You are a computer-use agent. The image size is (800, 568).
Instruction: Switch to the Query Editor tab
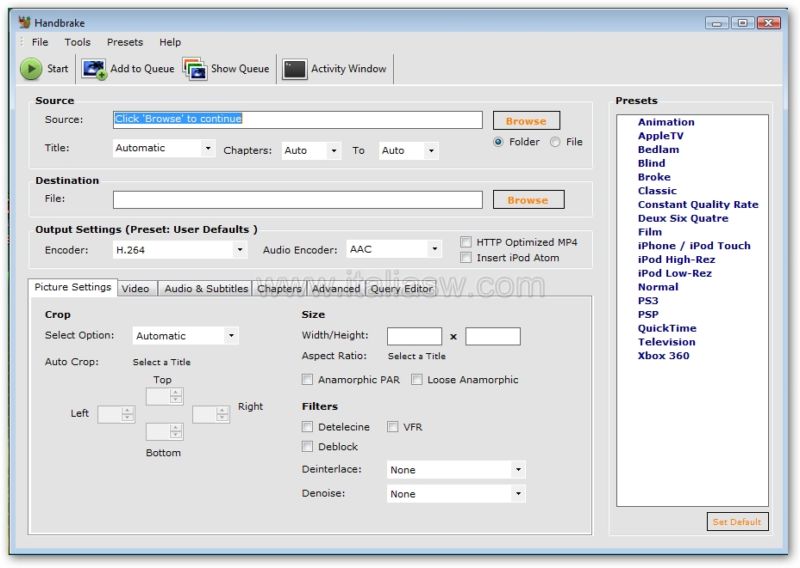coord(401,289)
